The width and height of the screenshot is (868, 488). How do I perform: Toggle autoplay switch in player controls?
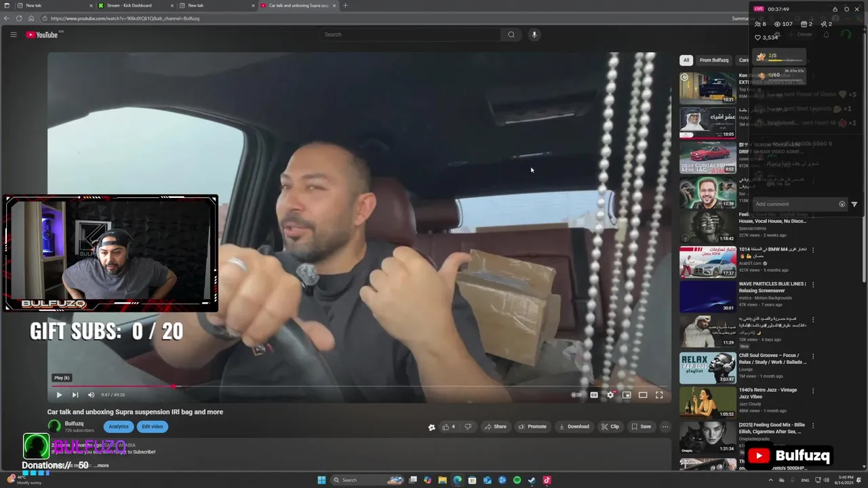(x=576, y=394)
